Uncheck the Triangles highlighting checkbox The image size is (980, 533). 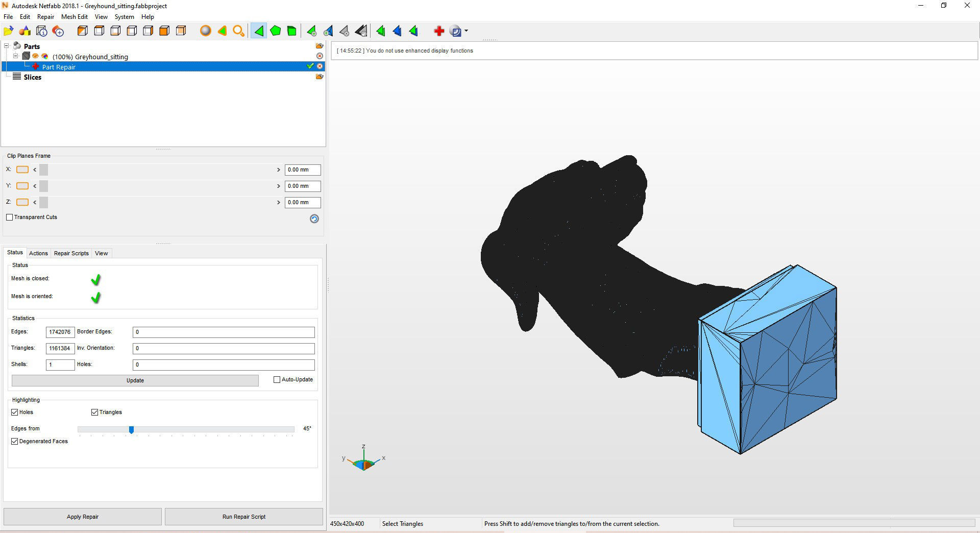(94, 412)
